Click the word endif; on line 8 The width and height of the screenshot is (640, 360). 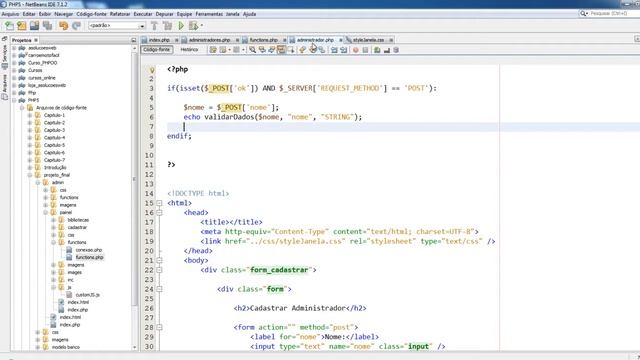point(179,136)
